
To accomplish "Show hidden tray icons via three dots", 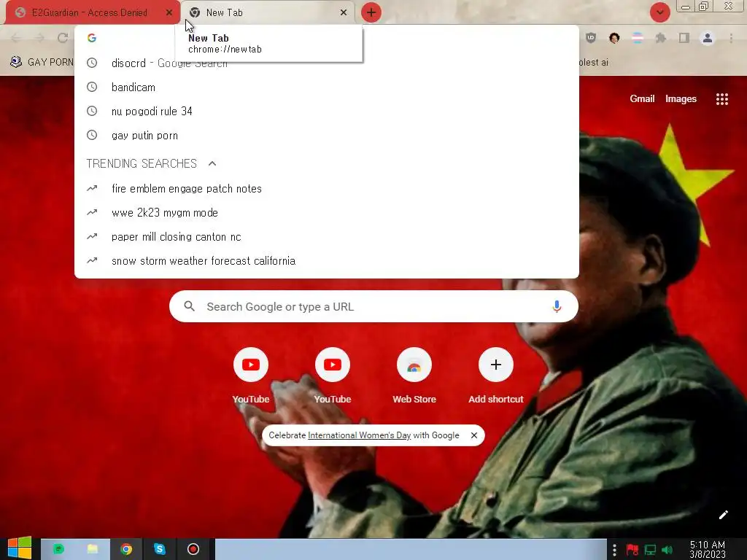I will tap(614, 551).
